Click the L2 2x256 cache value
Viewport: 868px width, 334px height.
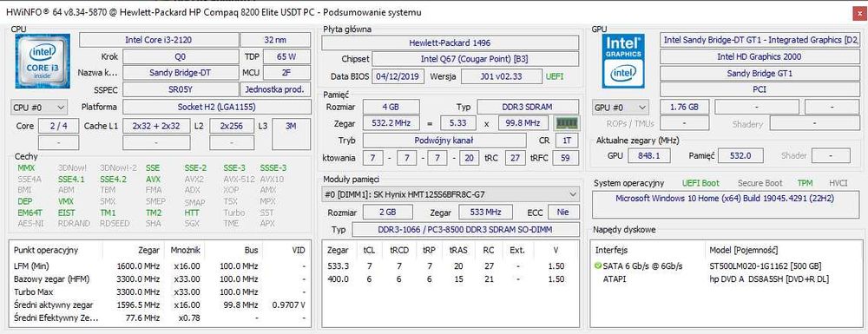(x=232, y=126)
